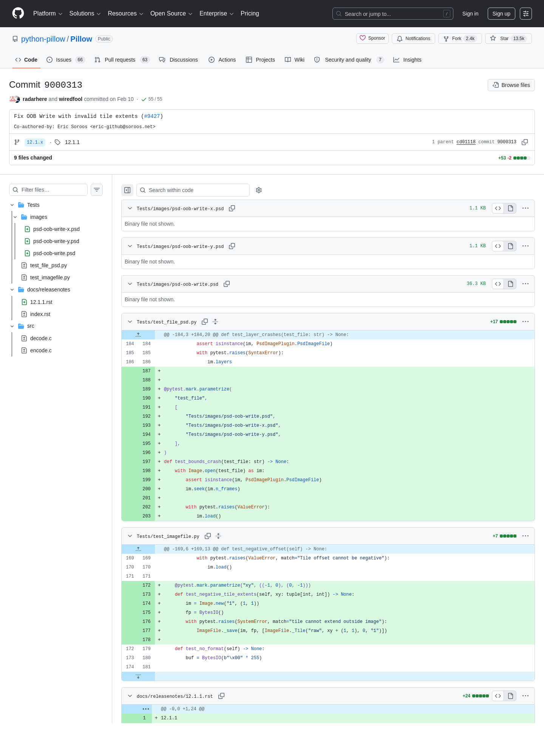Open more options for psd-oob-write.psd
Screen dimensions: 544x756
click(x=525, y=284)
